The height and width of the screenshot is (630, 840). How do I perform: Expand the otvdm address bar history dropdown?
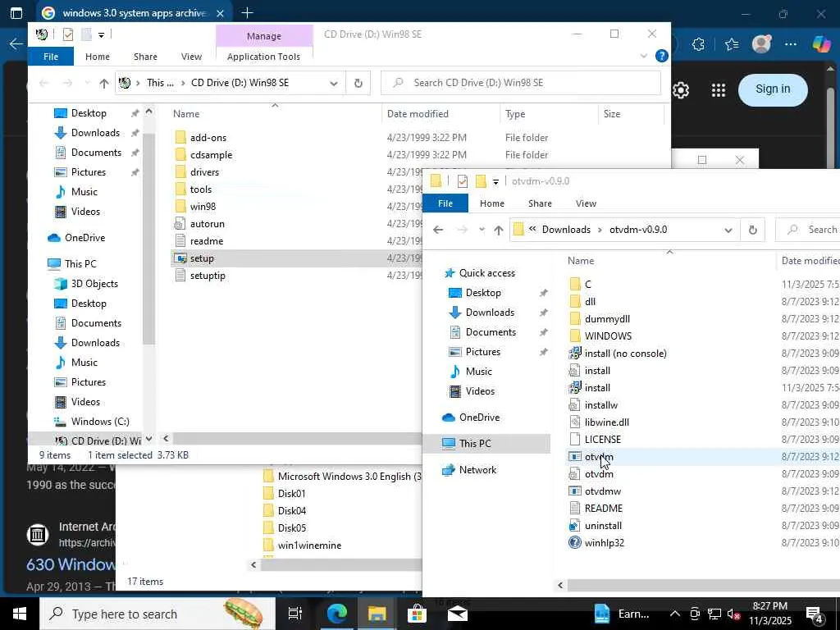(x=728, y=230)
